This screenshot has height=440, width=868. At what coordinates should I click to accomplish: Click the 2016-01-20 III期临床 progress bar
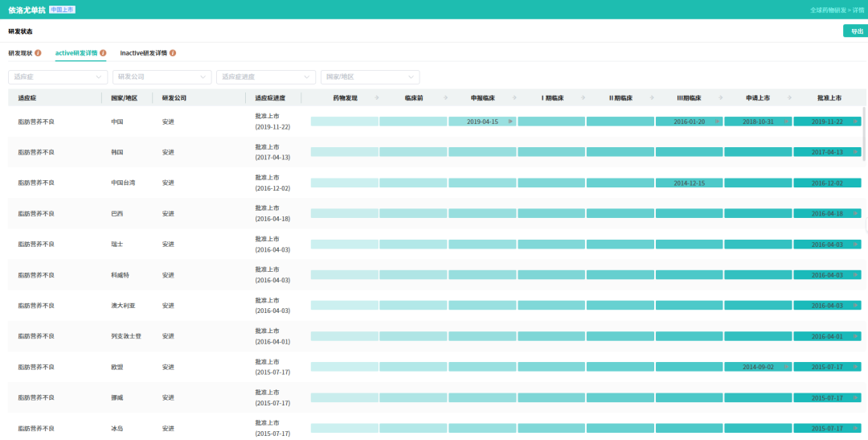690,121
